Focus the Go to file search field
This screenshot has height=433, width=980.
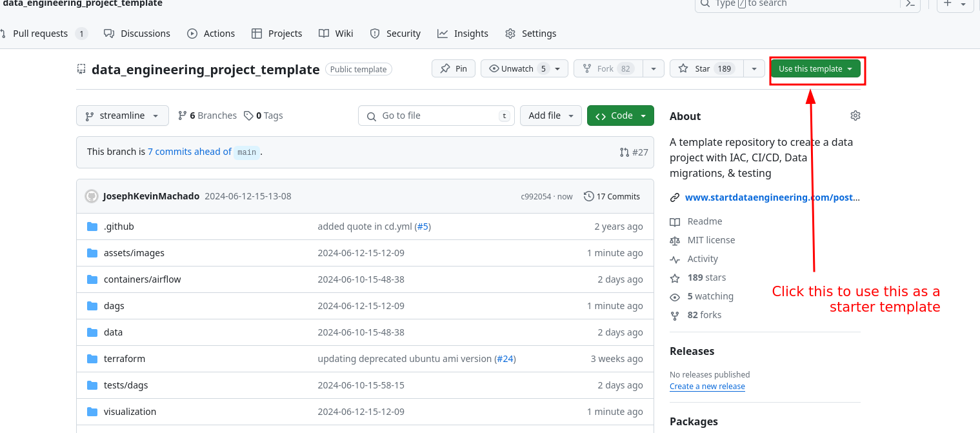pos(436,116)
